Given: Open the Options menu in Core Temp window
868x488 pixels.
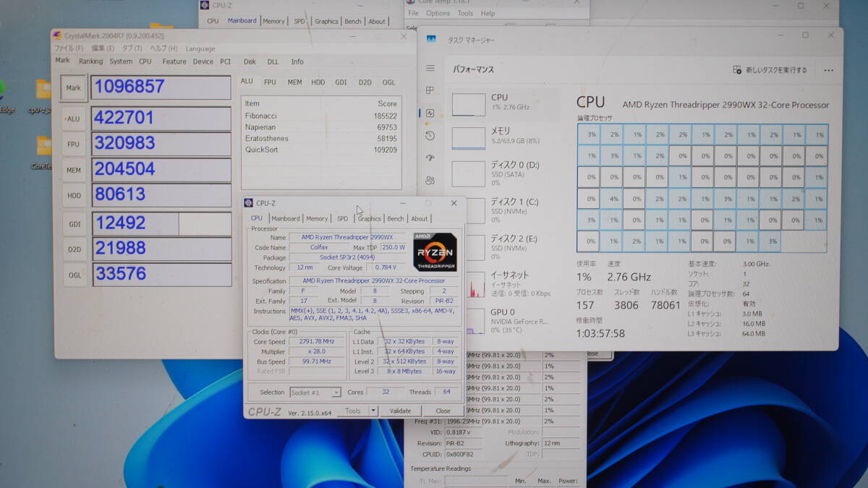Looking at the screenshot, I should click(x=438, y=13).
